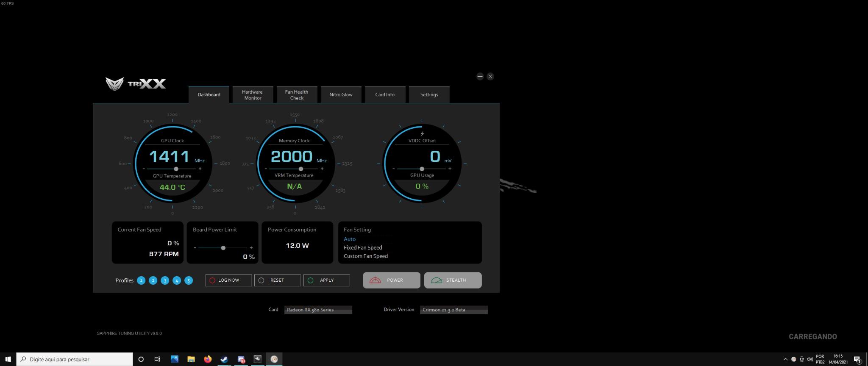868x366 pixels.
Task: Open the notification center
Action: tap(857, 359)
